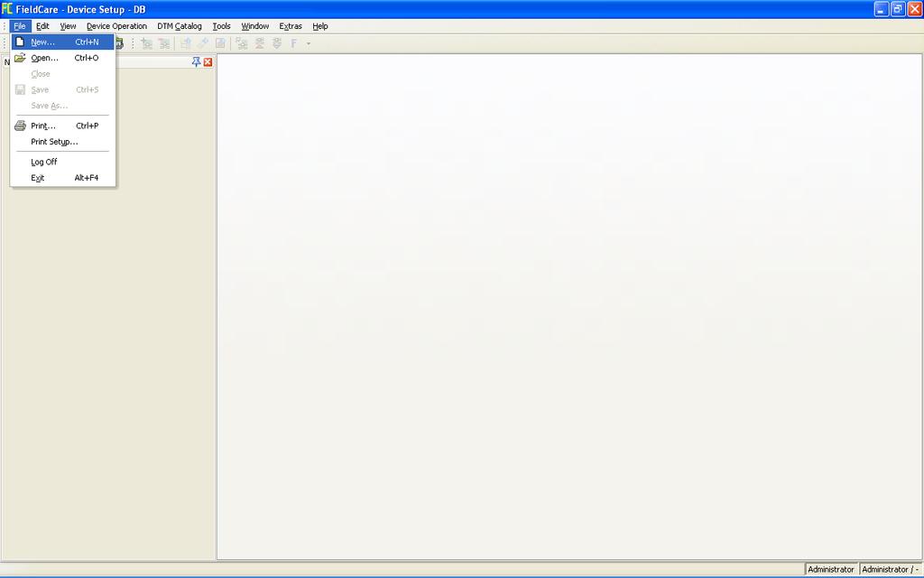The width and height of the screenshot is (924, 578).
Task: Choose Exit to quit FieldCare
Action: pos(62,178)
